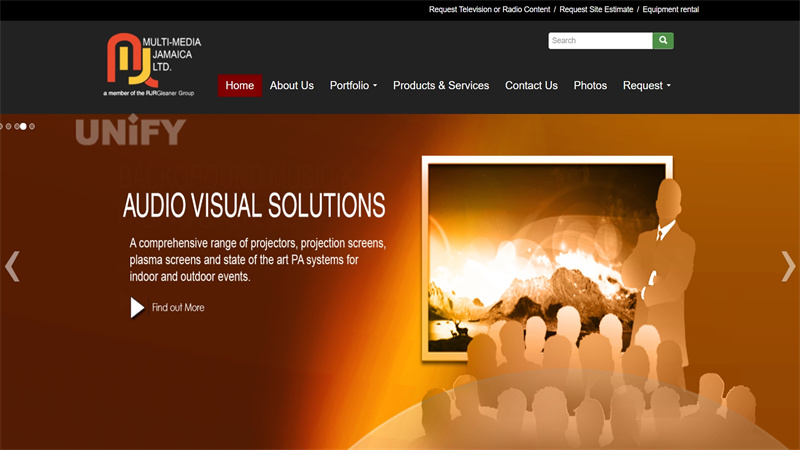Click the UNIFY watermark logo in banner
Screen dimensions: 800x450
click(x=131, y=130)
